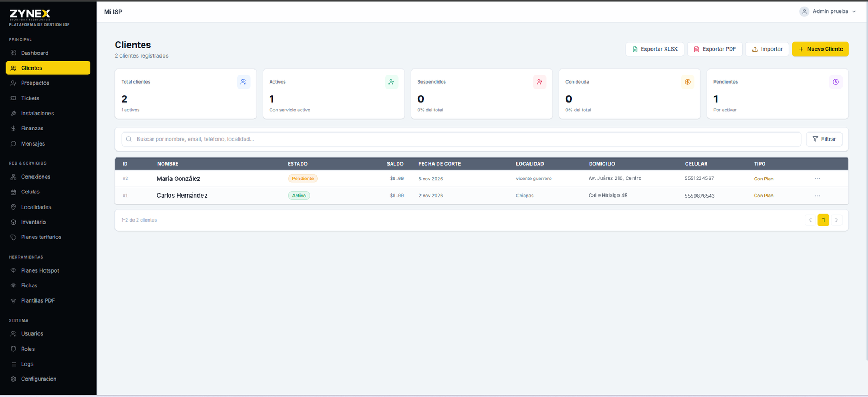
Task: Expand the Admin prueba user menu
Action: [827, 11]
